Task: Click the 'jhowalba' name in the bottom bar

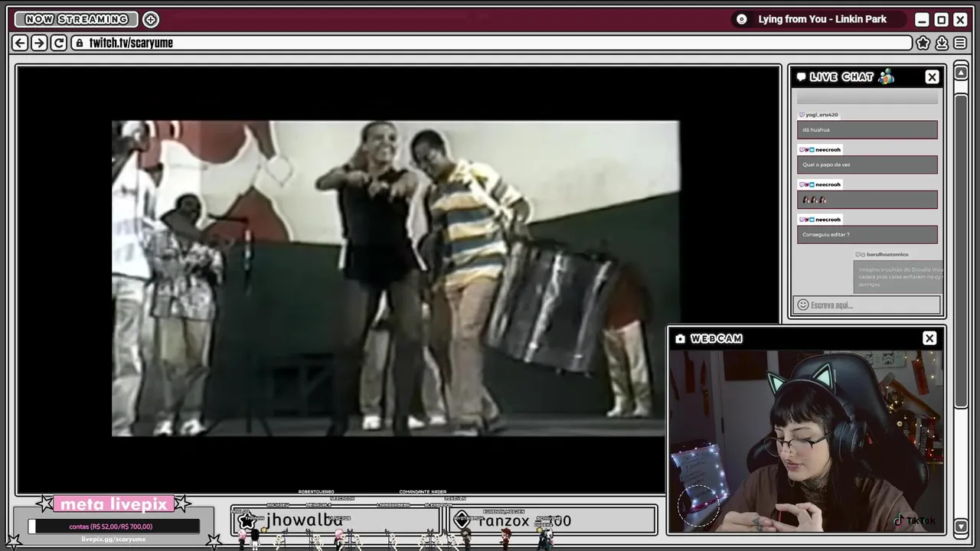Action: click(304, 520)
